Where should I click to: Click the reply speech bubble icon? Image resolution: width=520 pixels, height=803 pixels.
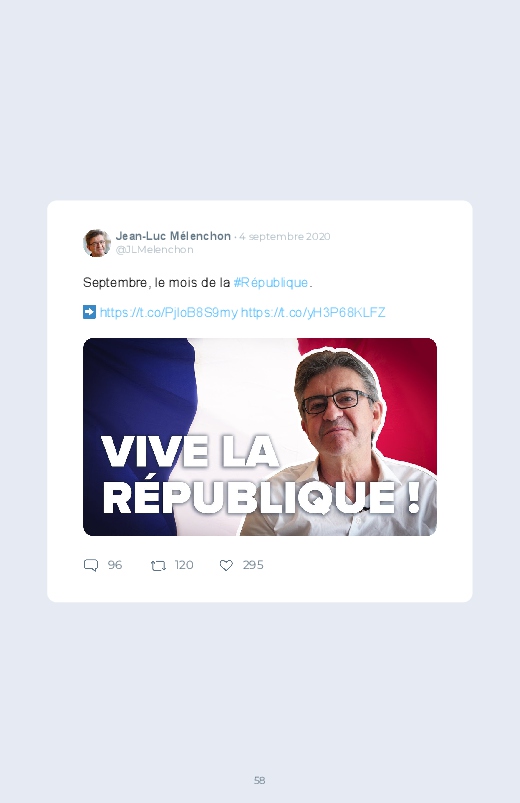click(91, 565)
